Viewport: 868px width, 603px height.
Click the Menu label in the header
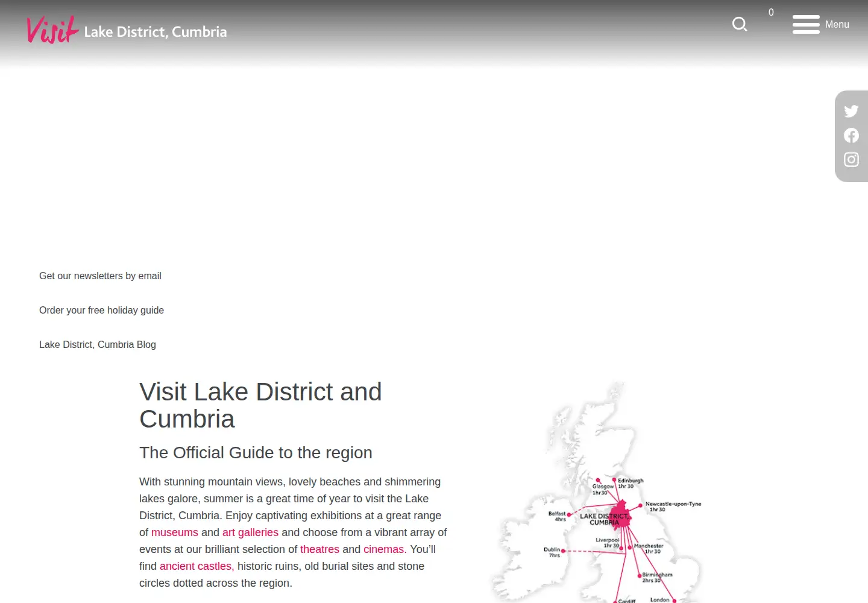pyautogui.click(x=837, y=24)
